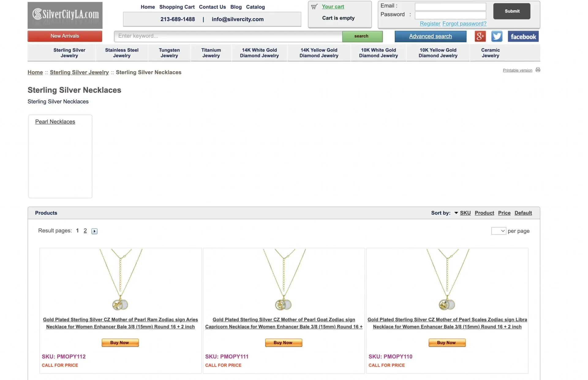Open the Twitter bird icon
588x380 pixels.
coord(497,36)
